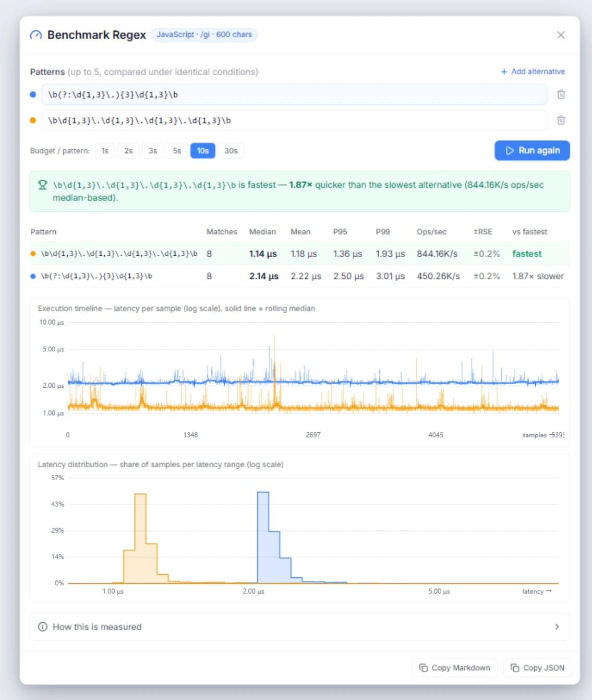Click the orange dot of the second pattern

(33, 120)
